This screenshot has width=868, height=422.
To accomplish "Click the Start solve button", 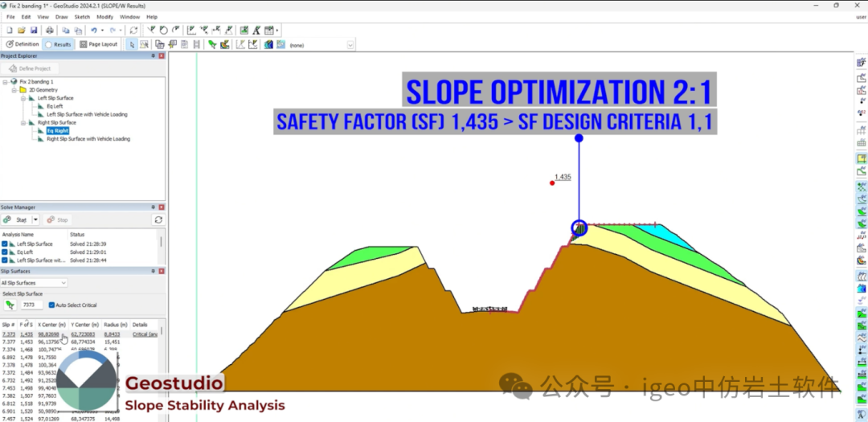I will pos(17,220).
